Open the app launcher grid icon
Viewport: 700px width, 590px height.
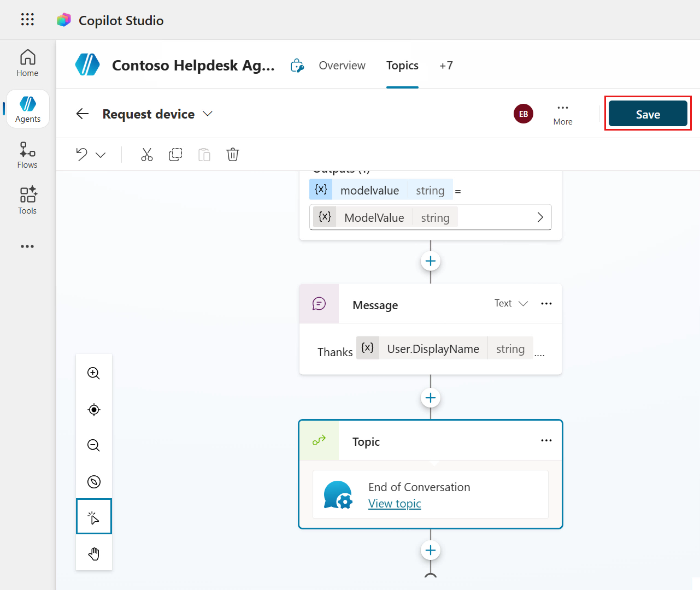click(x=27, y=20)
